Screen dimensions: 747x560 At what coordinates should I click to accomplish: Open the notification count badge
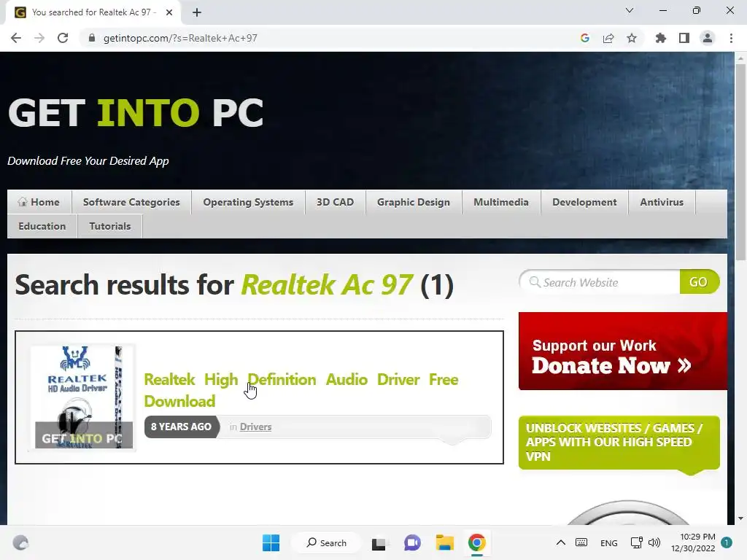tap(727, 542)
